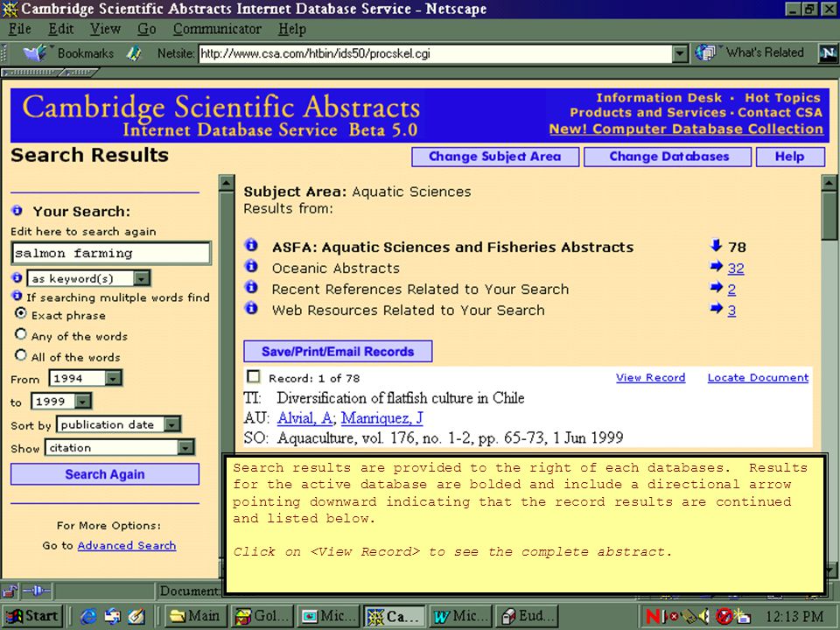
Task: Click the Products and Services link
Action: [647, 113]
